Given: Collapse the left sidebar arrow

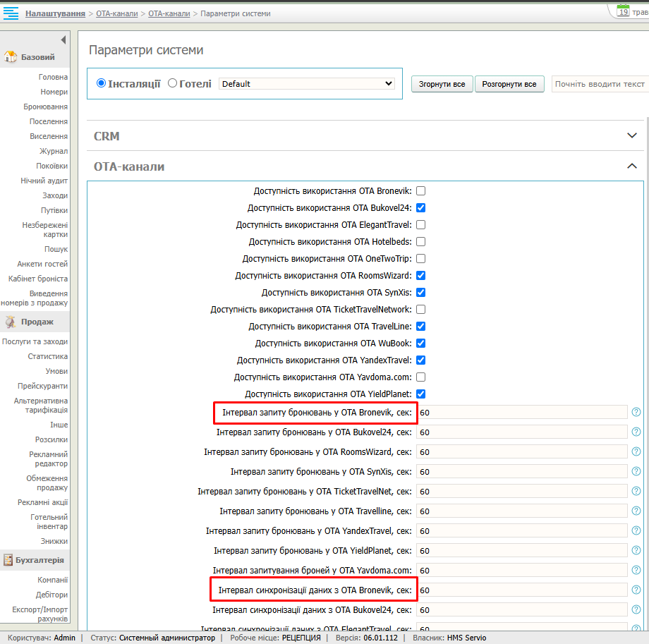Looking at the screenshot, I should click(63, 40).
